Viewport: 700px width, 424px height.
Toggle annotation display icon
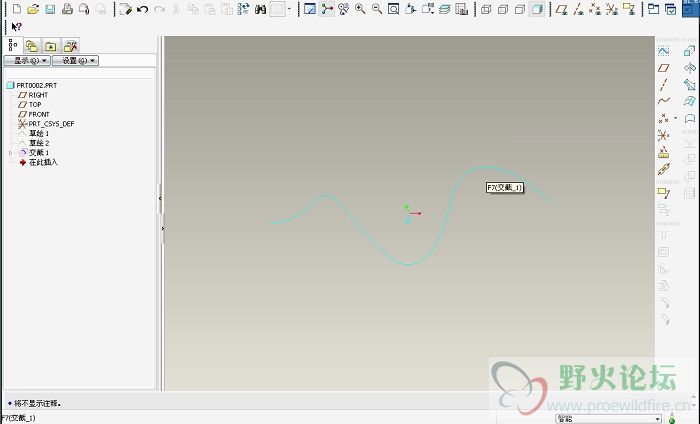point(629,9)
